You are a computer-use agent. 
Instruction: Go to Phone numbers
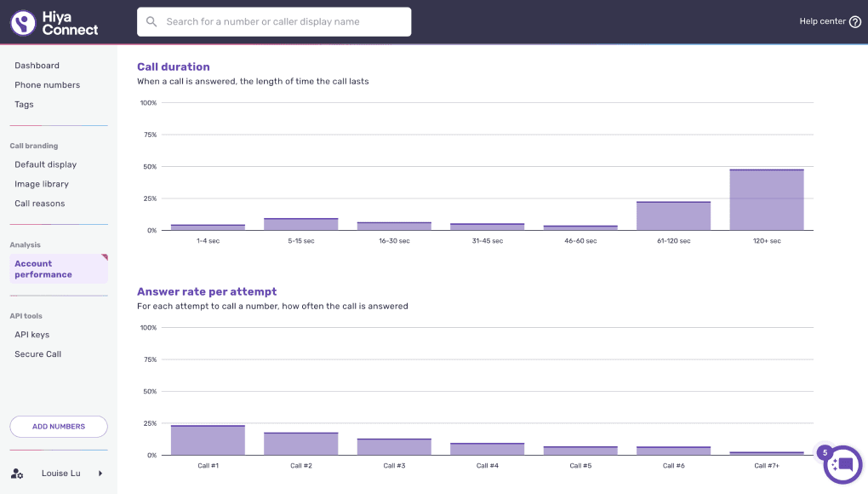point(47,84)
